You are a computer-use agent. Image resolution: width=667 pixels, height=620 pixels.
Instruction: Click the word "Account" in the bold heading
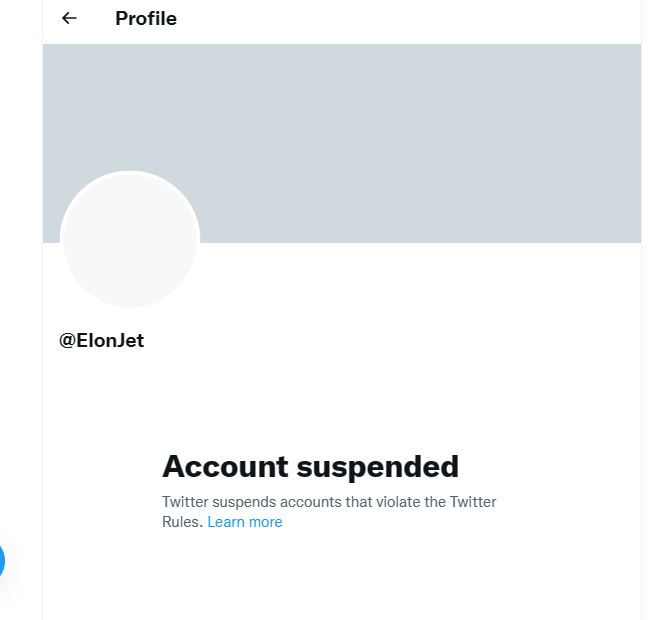coord(225,466)
